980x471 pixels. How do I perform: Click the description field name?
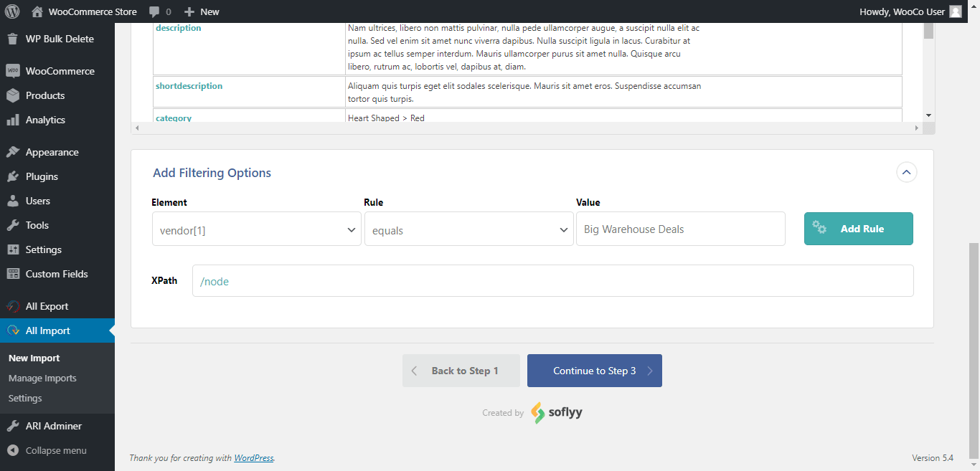(179, 28)
